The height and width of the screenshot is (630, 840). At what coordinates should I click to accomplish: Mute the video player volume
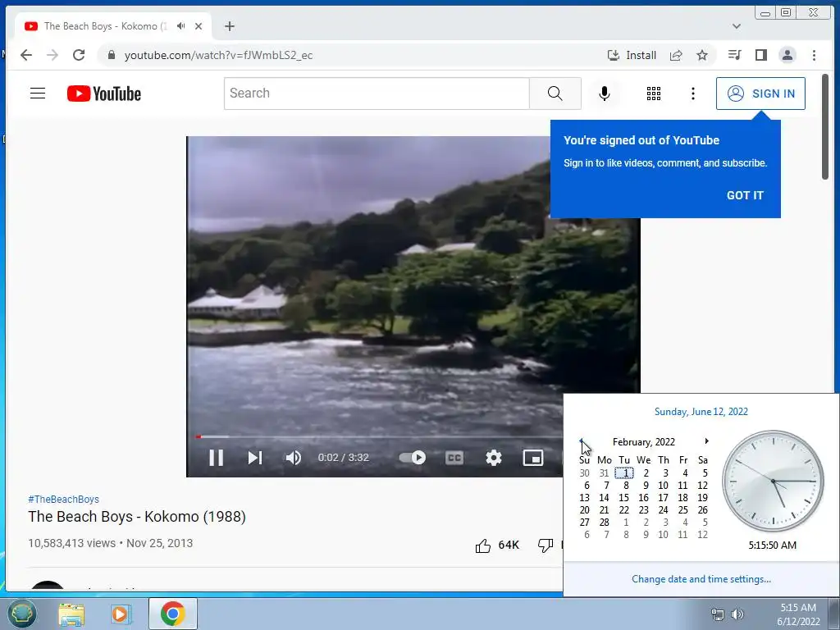pos(294,458)
